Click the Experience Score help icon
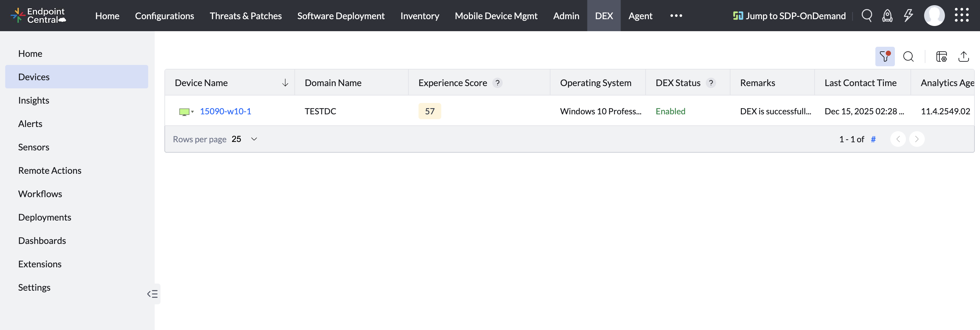 pos(497,83)
